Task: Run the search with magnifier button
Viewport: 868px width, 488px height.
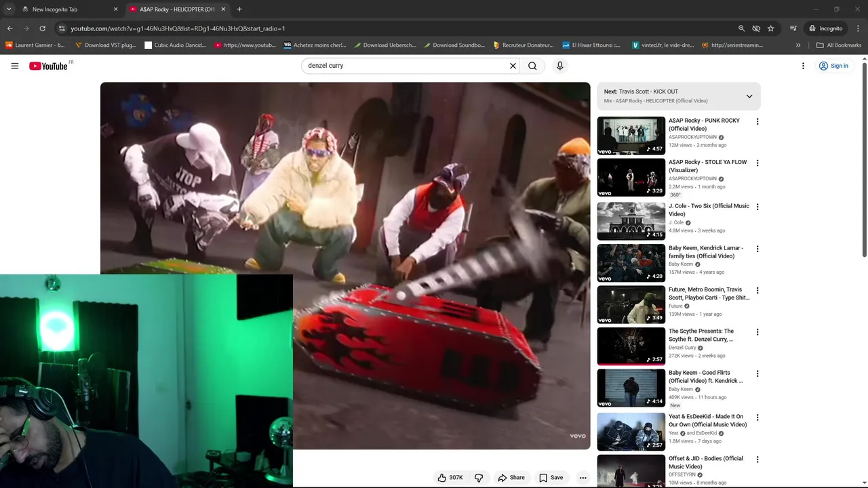Action: click(532, 66)
